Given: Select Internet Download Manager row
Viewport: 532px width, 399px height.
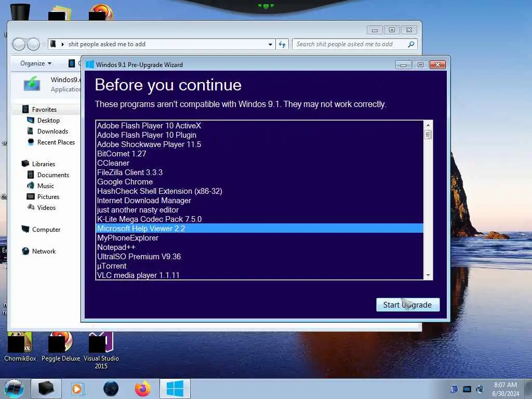Looking at the screenshot, I should (x=260, y=201).
